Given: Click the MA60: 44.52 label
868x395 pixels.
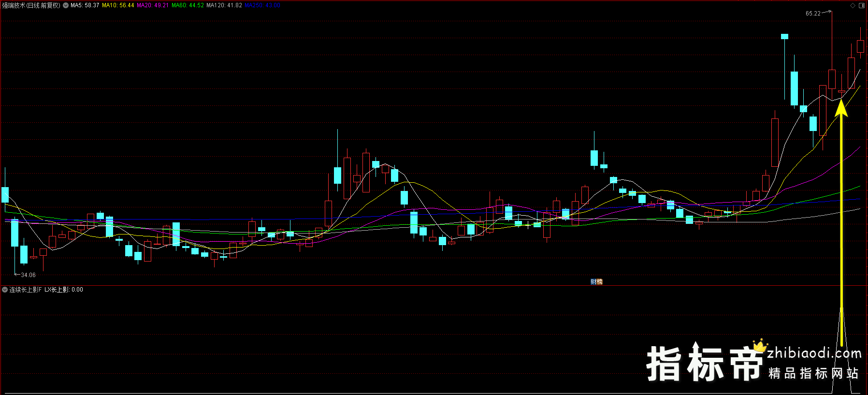Looking at the screenshot, I should point(188,5).
